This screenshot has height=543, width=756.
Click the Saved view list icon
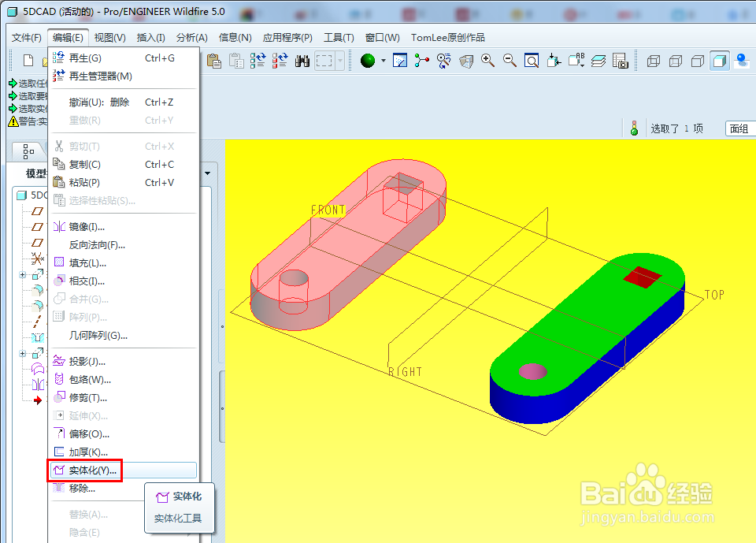[x=576, y=61]
